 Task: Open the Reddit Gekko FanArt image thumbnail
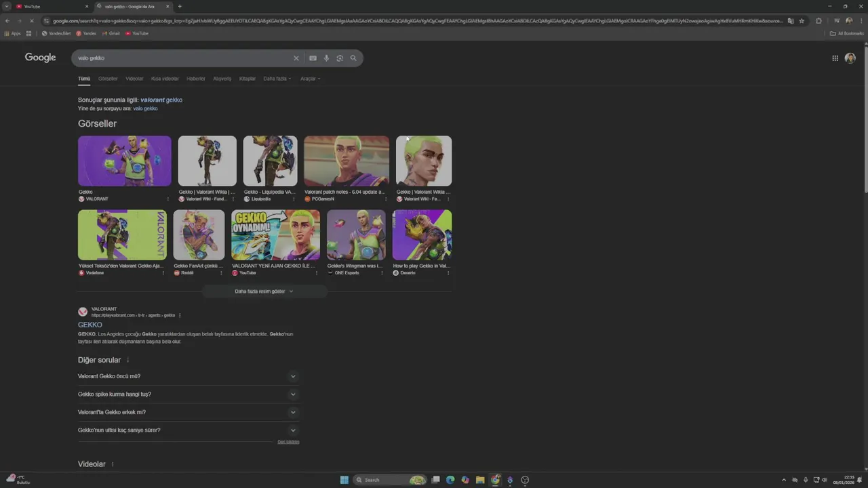199,235
